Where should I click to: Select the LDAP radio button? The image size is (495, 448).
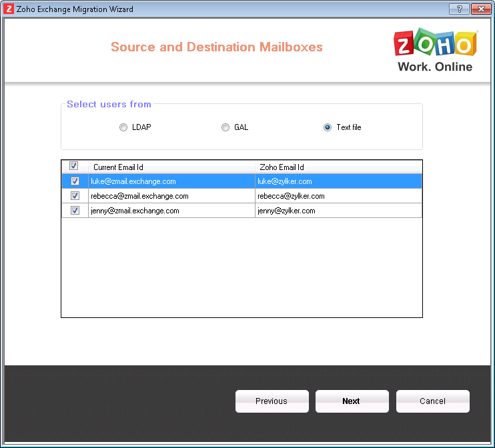[x=123, y=127]
